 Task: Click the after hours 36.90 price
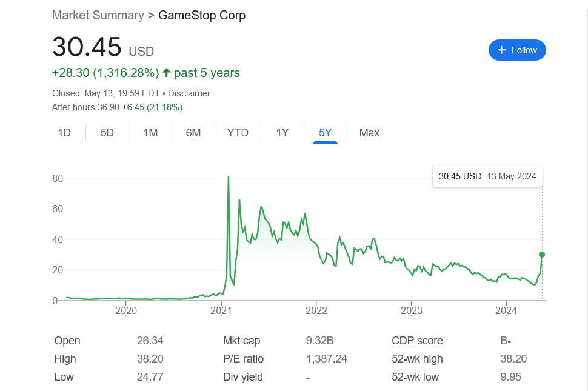109,107
